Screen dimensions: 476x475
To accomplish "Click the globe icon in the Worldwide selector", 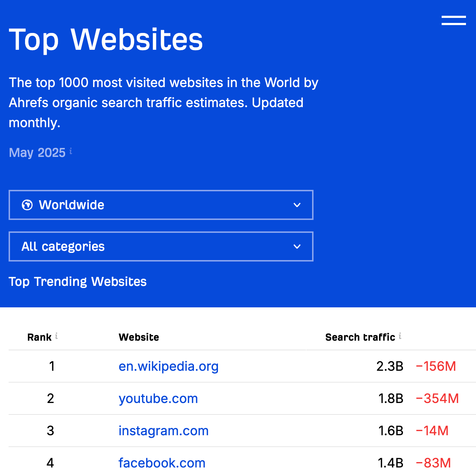I will tap(28, 205).
